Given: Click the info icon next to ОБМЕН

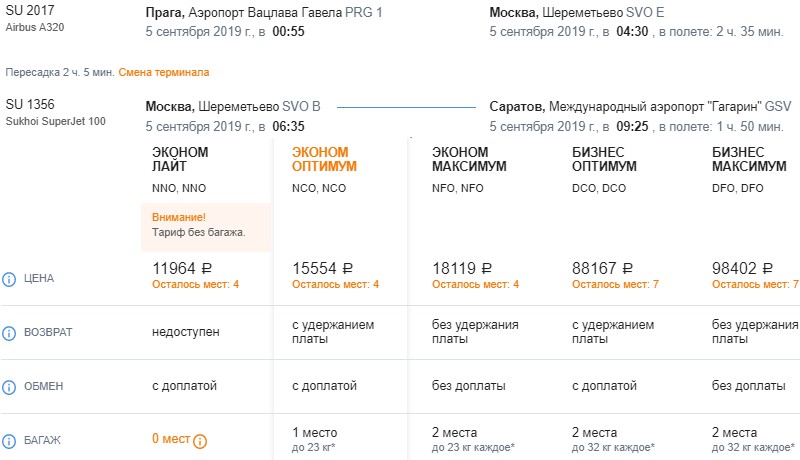Looking at the screenshot, I should pyautogui.click(x=9, y=386).
